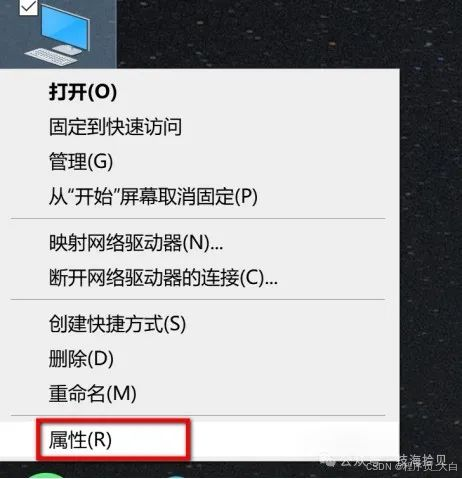Click the 公众号 WeChat watermark logo
Image resolution: width=462 pixels, height=479 pixels.
click(329, 462)
